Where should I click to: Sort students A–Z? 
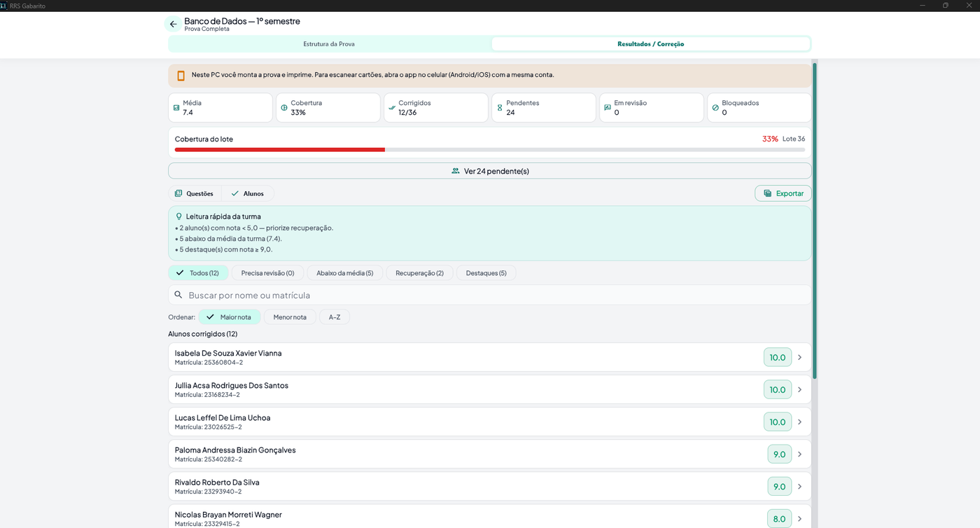[x=335, y=317]
